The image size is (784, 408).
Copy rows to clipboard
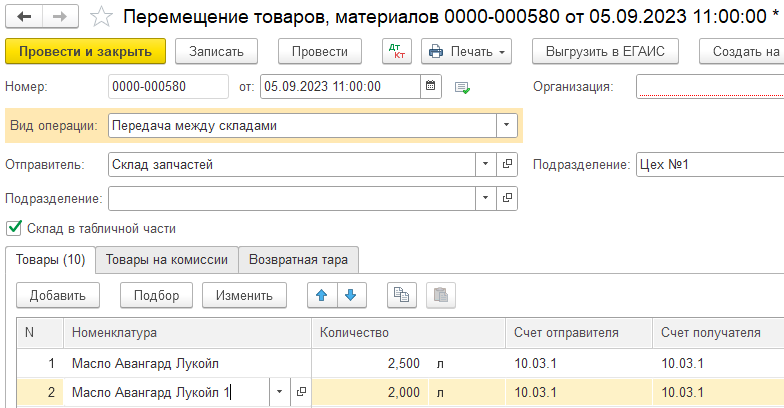point(401,294)
